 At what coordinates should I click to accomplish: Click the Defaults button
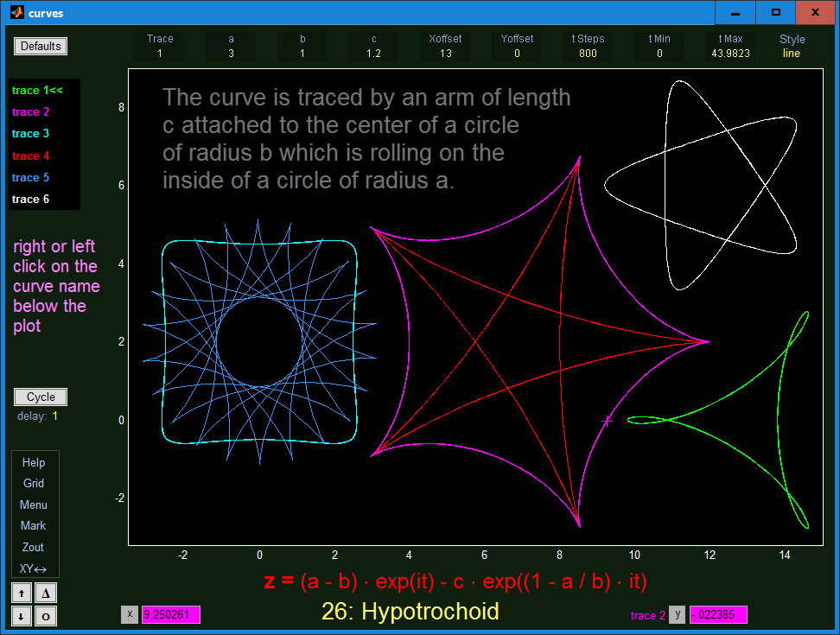click(41, 46)
